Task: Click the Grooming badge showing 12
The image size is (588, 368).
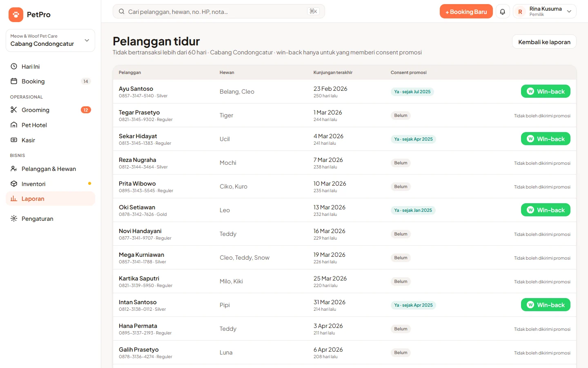Action: [86, 110]
